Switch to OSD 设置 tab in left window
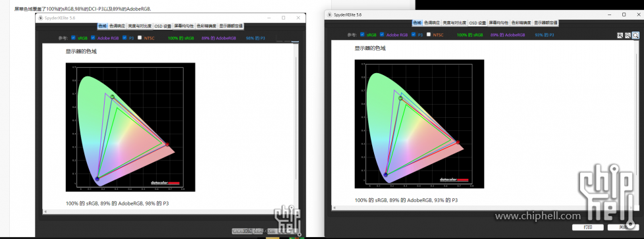 [163, 26]
